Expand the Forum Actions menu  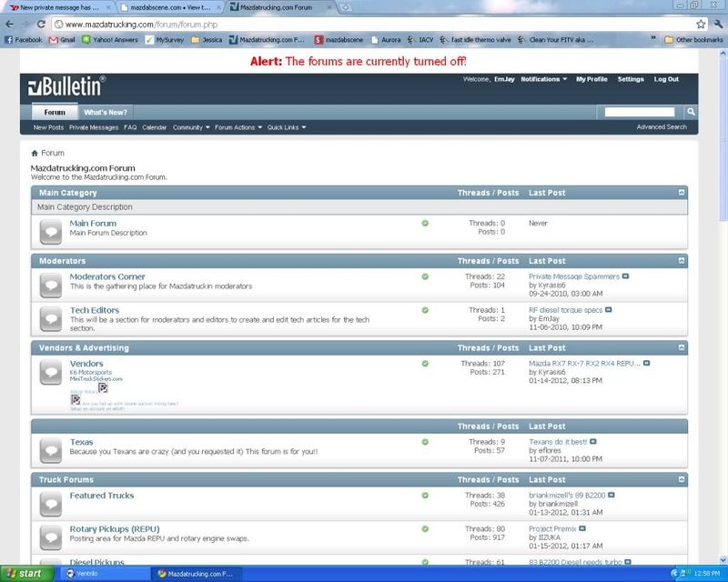[x=238, y=127]
